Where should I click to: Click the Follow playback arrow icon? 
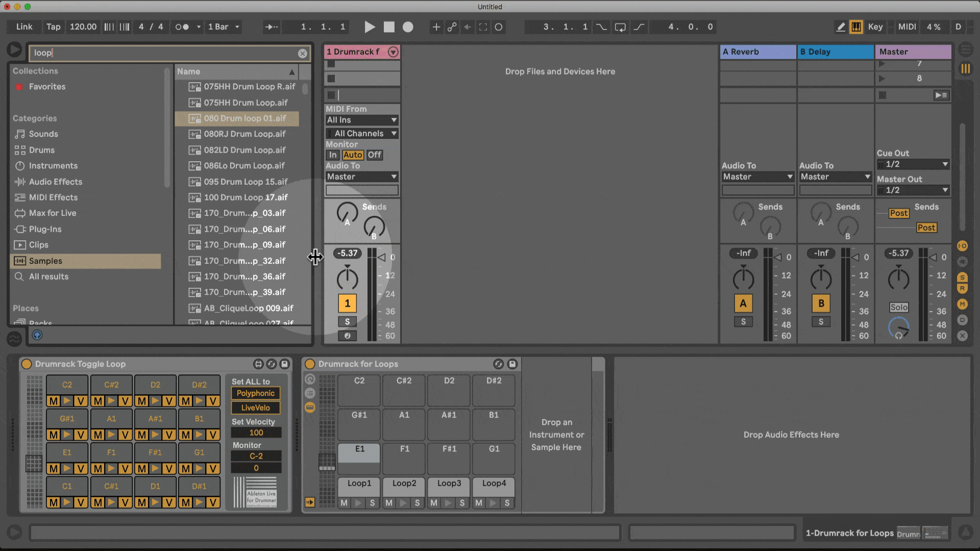point(271,27)
